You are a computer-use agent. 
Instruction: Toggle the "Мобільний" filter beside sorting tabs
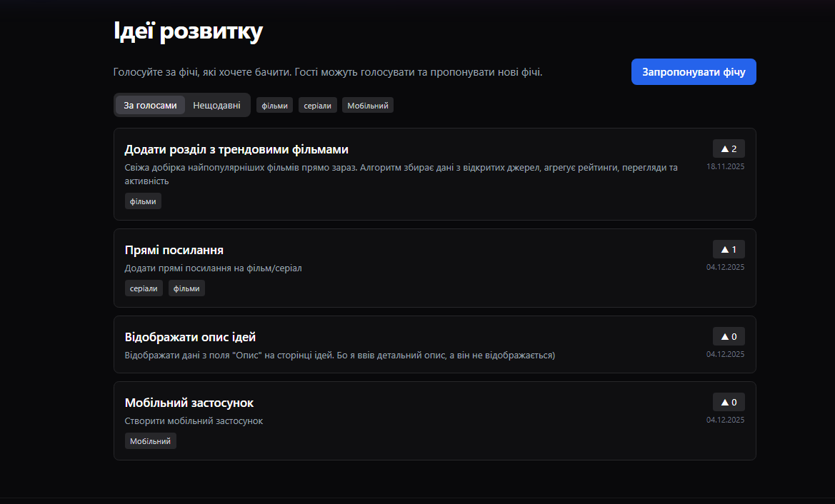tap(367, 106)
